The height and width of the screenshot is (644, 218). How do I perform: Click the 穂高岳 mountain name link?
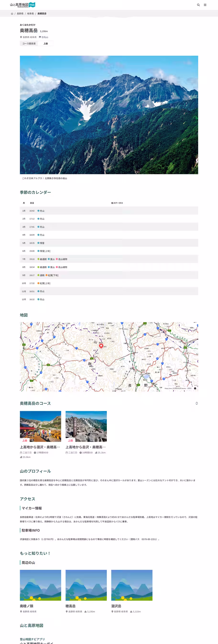point(71,606)
